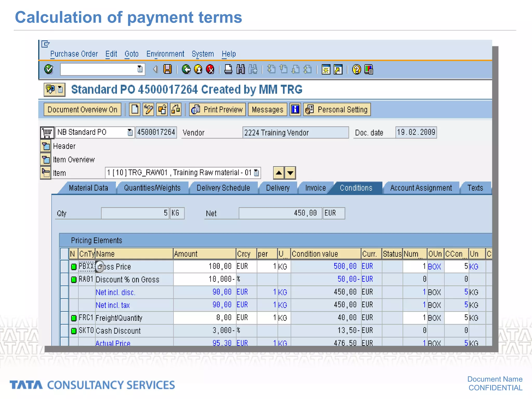Select the PBXX Gross Price row selector
The width and height of the screenshot is (532, 399).
click(x=64, y=267)
